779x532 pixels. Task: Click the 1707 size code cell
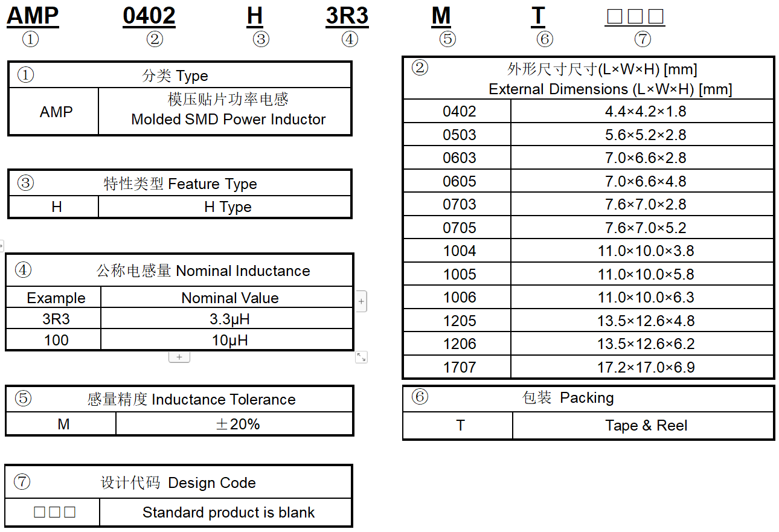pos(458,367)
